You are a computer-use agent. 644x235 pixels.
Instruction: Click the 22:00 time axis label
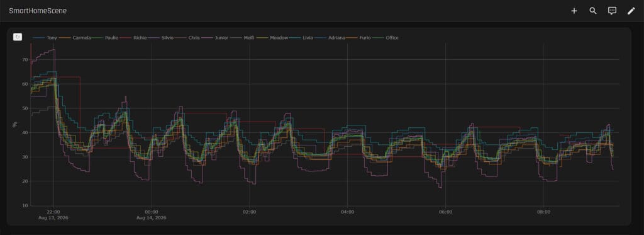(x=53, y=212)
